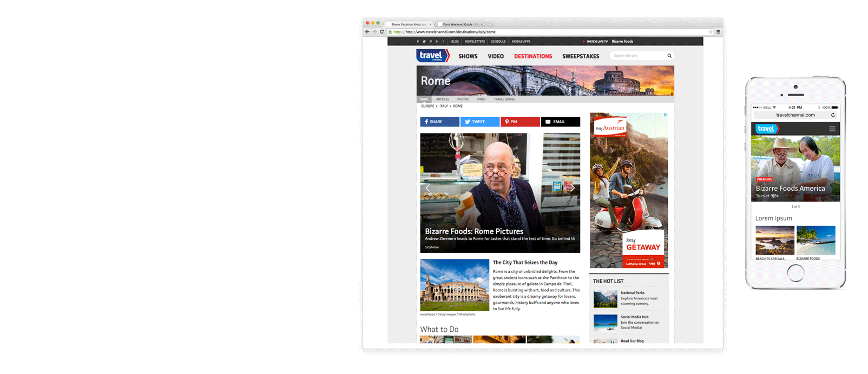Open The City That Seizes the Day

(x=525, y=263)
